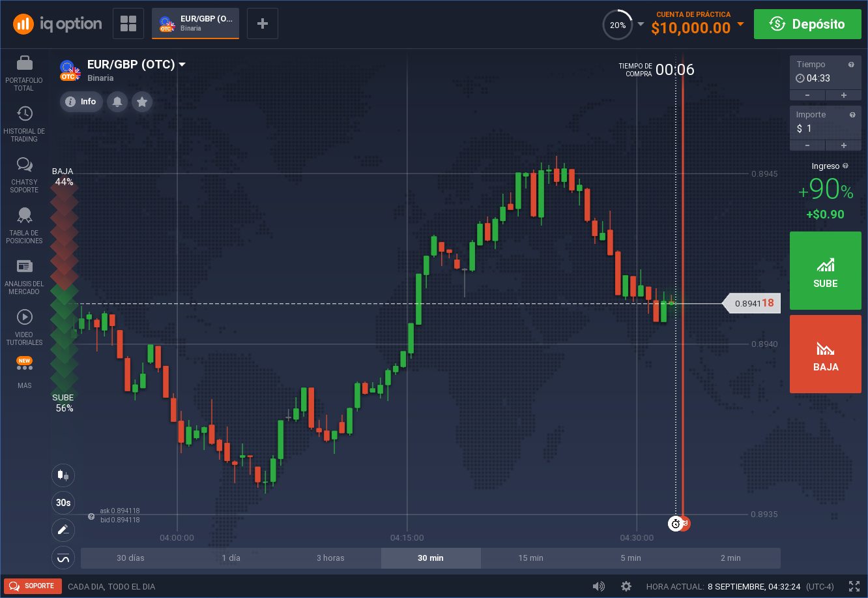Screen dimensions: 868x598
Task: Open the 20% circular indicator dropdown arrow
Action: click(x=641, y=25)
